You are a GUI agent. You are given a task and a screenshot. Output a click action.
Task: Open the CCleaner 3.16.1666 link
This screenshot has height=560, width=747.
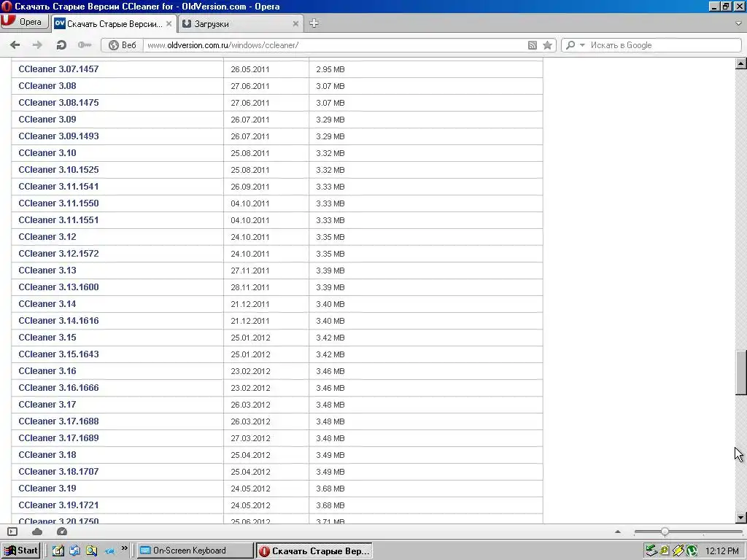(58, 388)
